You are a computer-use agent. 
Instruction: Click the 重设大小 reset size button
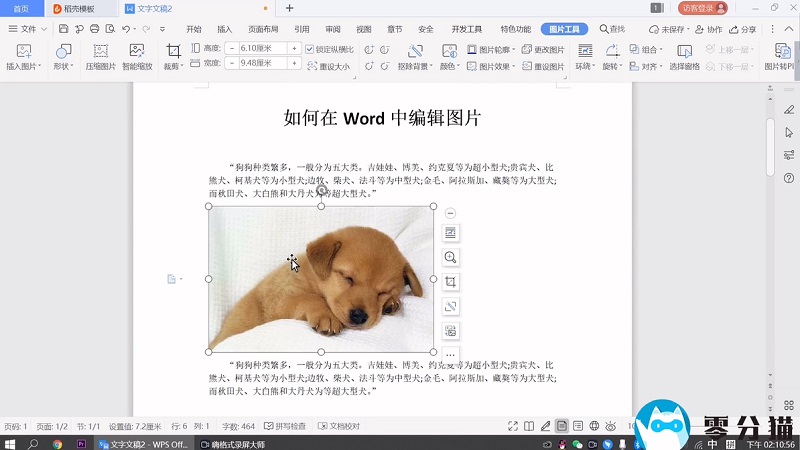coord(329,67)
